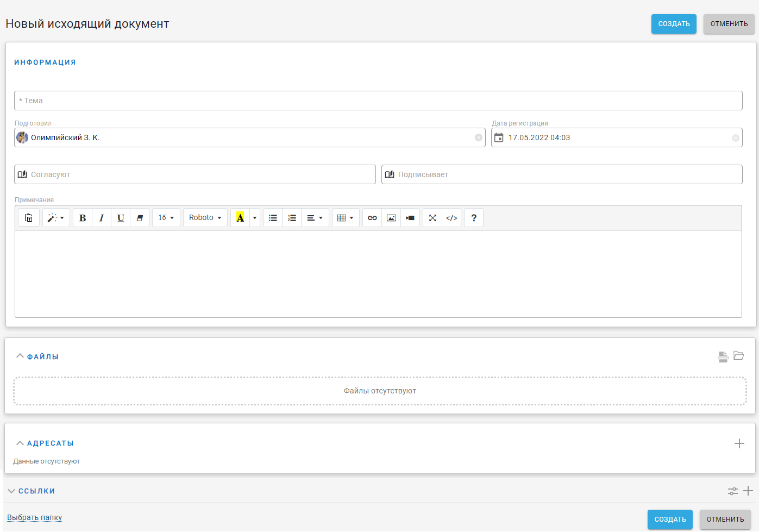Click the top Создать button

point(674,24)
